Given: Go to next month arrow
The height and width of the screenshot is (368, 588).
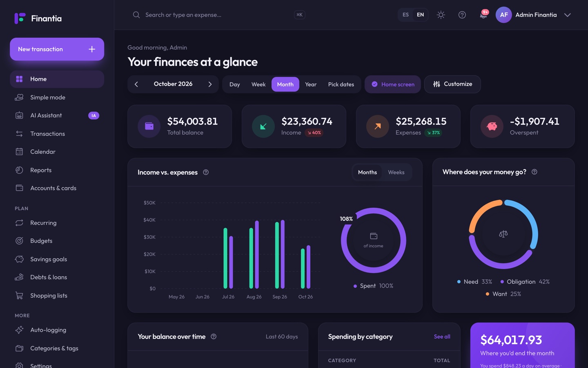Looking at the screenshot, I should pos(210,84).
